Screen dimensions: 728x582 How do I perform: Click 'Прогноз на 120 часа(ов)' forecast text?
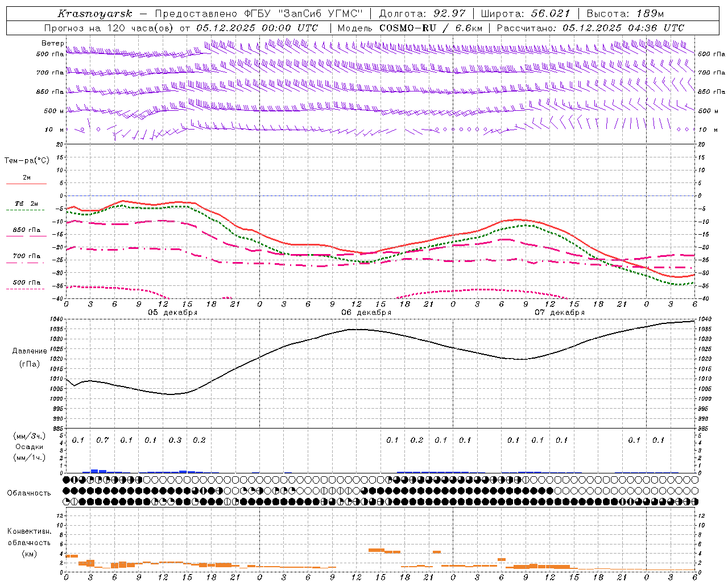point(109,28)
